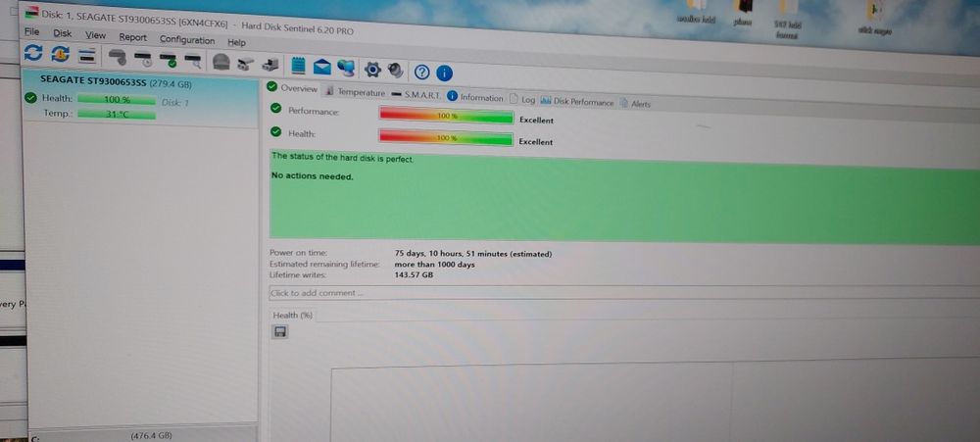Click the striped disk list toolbar icon
Viewport: 980px width, 442px height.
click(87, 56)
